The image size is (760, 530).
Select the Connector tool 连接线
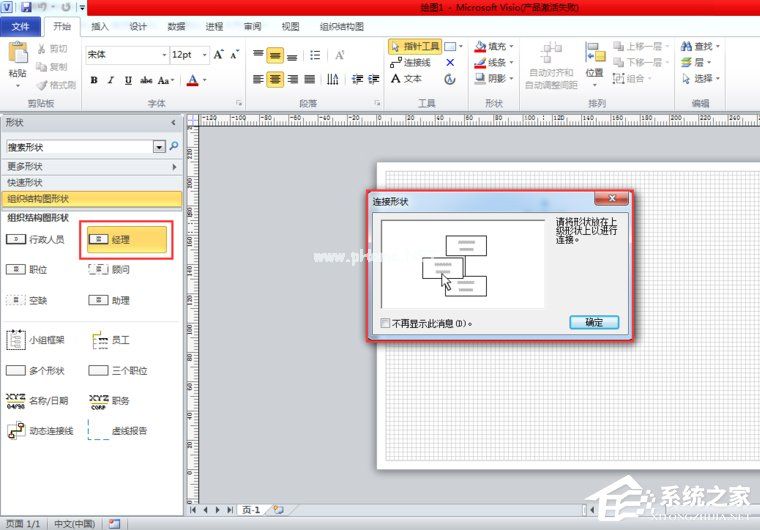tap(410, 63)
